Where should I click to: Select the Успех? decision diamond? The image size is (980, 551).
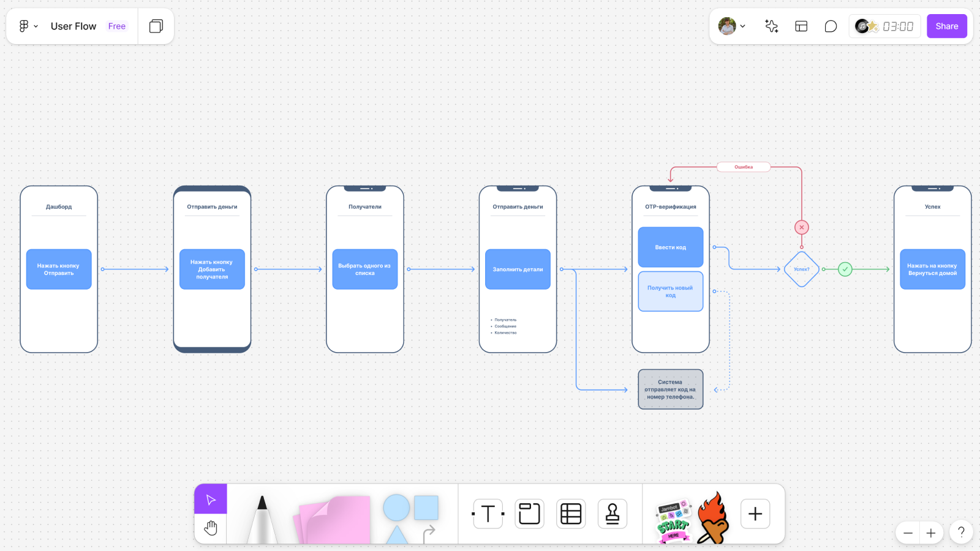coord(802,269)
